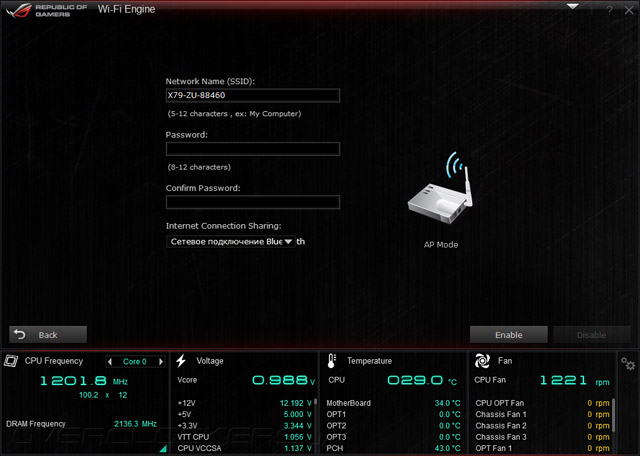Open Internet Connection Sharing dropdown
This screenshot has width=640, height=456.
coord(231,242)
